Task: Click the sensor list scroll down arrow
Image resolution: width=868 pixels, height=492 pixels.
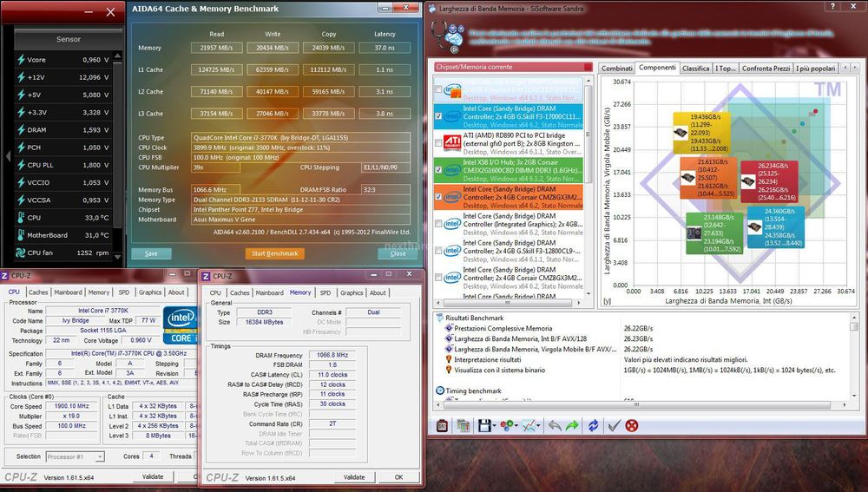Action: tap(117, 257)
